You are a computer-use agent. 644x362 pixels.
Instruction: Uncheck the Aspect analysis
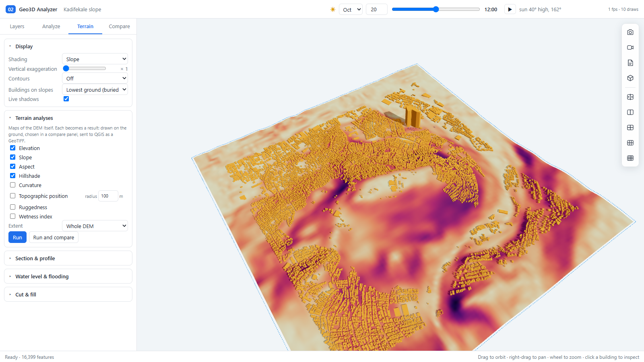click(x=13, y=167)
